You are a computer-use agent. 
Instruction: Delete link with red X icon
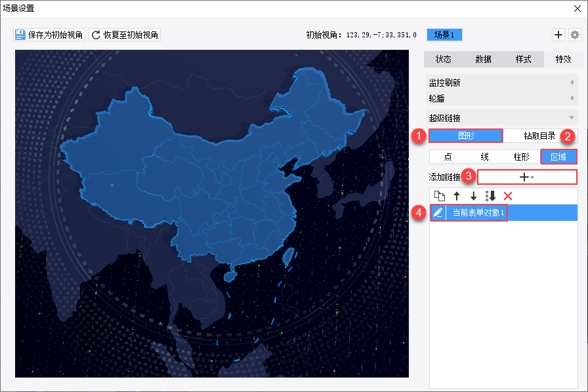pos(508,195)
